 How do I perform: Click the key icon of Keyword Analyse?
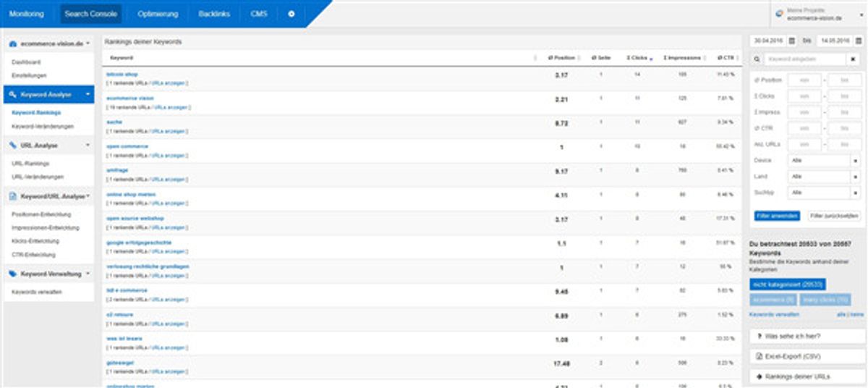13,94
